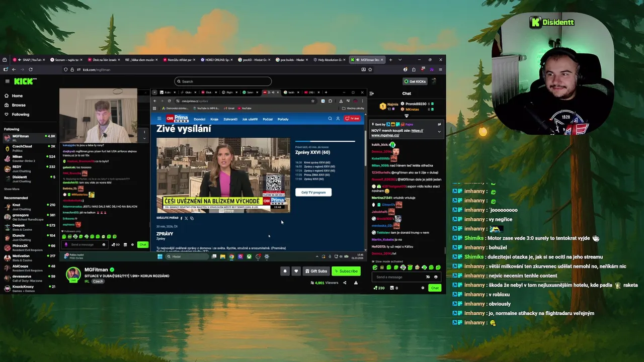Click Firefox back arrow button
The height and width of the screenshot is (362, 644).
click(x=14, y=69)
